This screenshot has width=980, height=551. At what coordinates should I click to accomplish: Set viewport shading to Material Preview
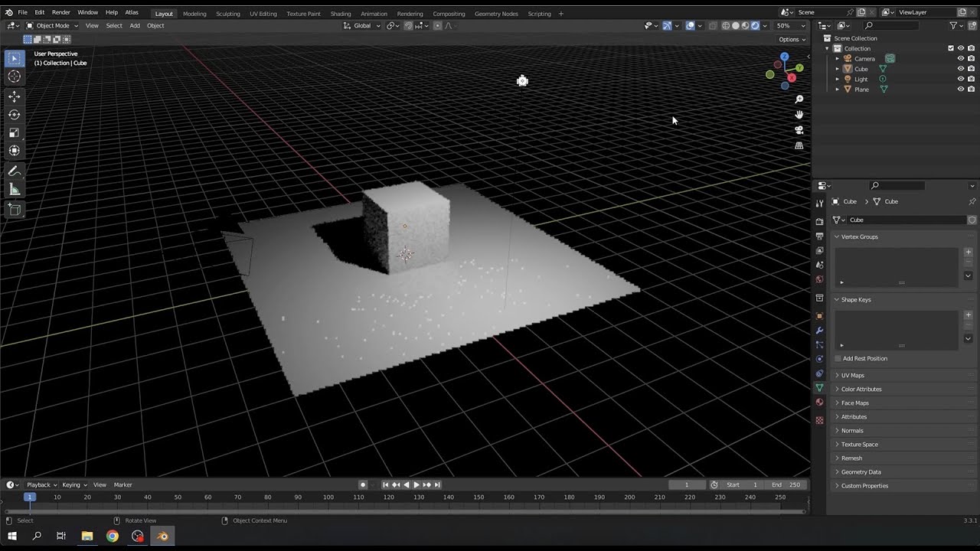[x=745, y=25]
